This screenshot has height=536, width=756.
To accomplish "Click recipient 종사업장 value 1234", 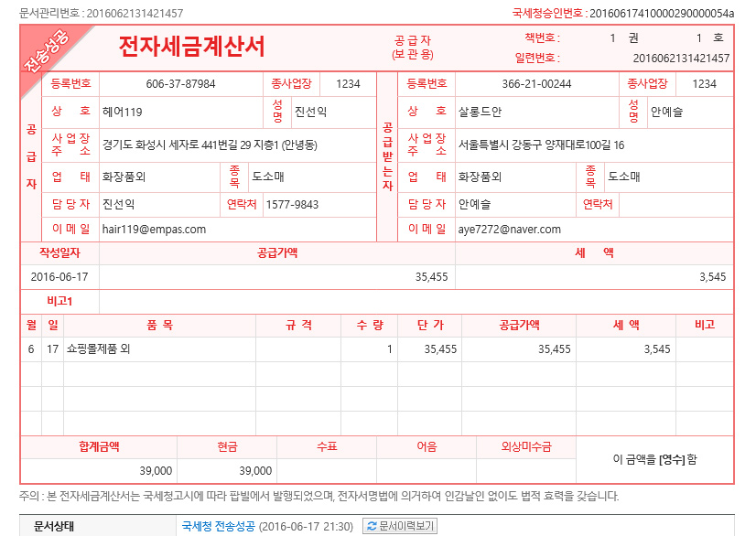I will (705, 84).
